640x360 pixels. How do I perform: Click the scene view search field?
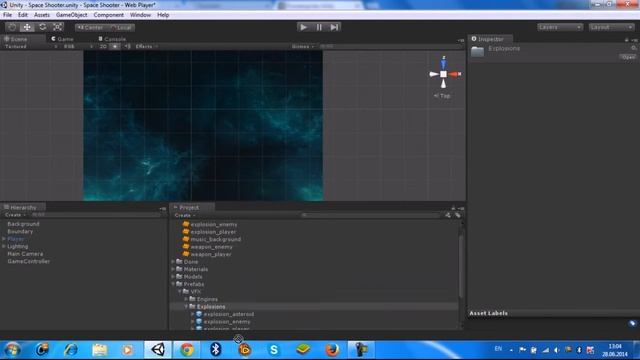390,47
